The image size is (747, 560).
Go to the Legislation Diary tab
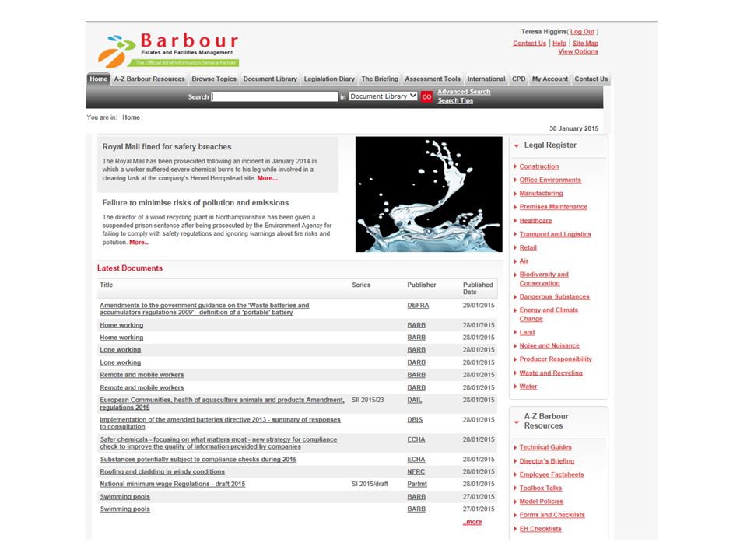click(x=329, y=79)
